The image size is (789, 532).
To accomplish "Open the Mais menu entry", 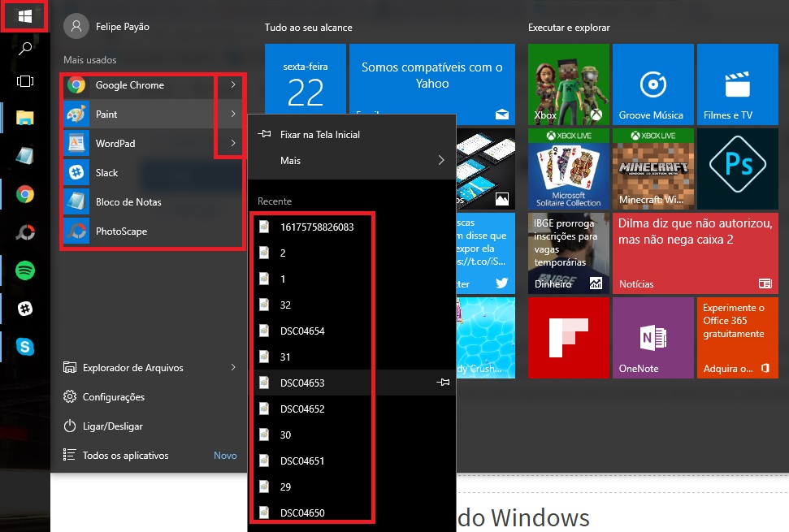I will tap(352, 160).
